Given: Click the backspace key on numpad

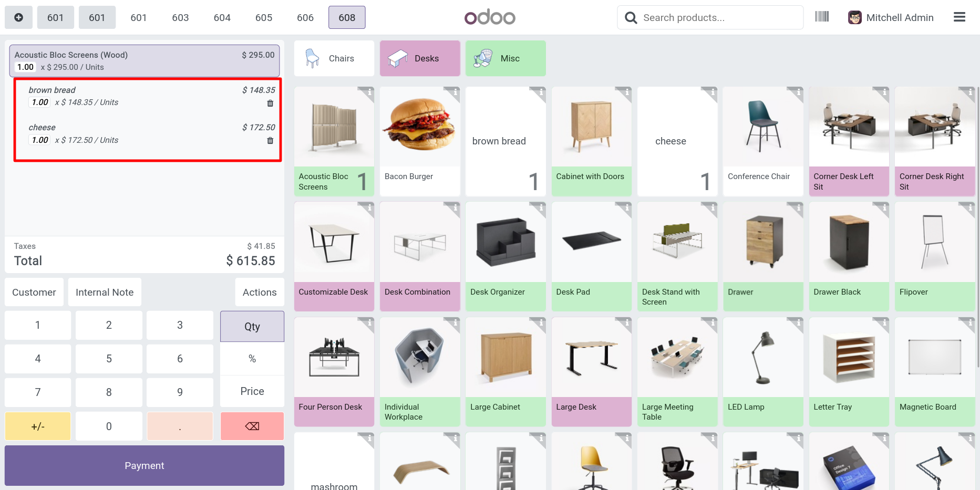Looking at the screenshot, I should 252,426.
